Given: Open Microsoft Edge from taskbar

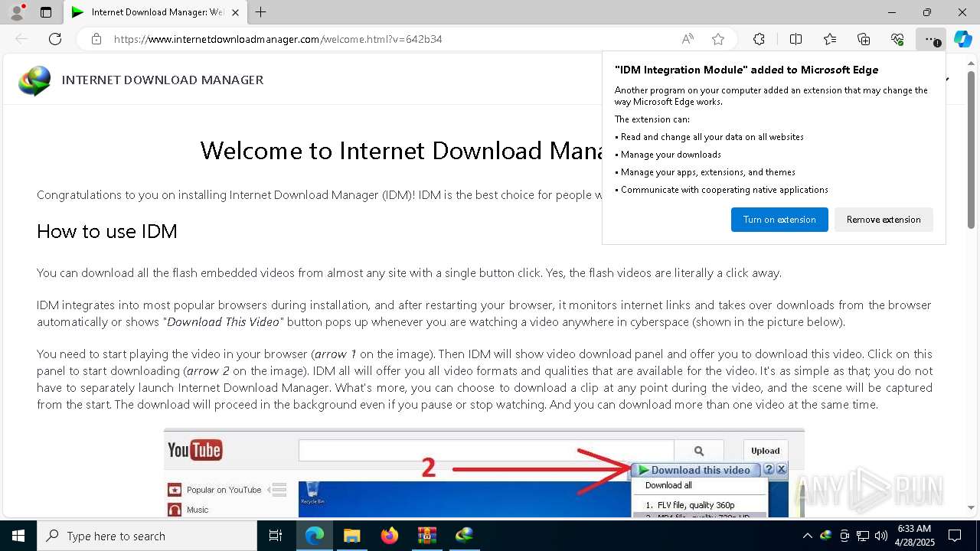Looking at the screenshot, I should pyautogui.click(x=315, y=536).
